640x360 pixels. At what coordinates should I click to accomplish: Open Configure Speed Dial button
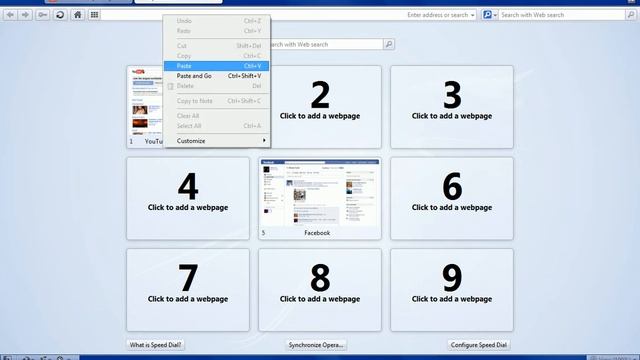pyautogui.click(x=479, y=345)
